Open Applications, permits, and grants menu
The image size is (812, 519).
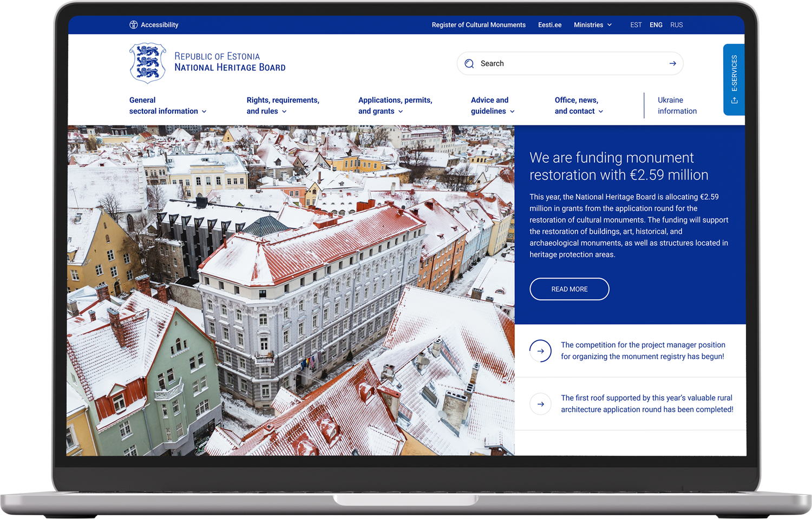(x=395, y=106)
